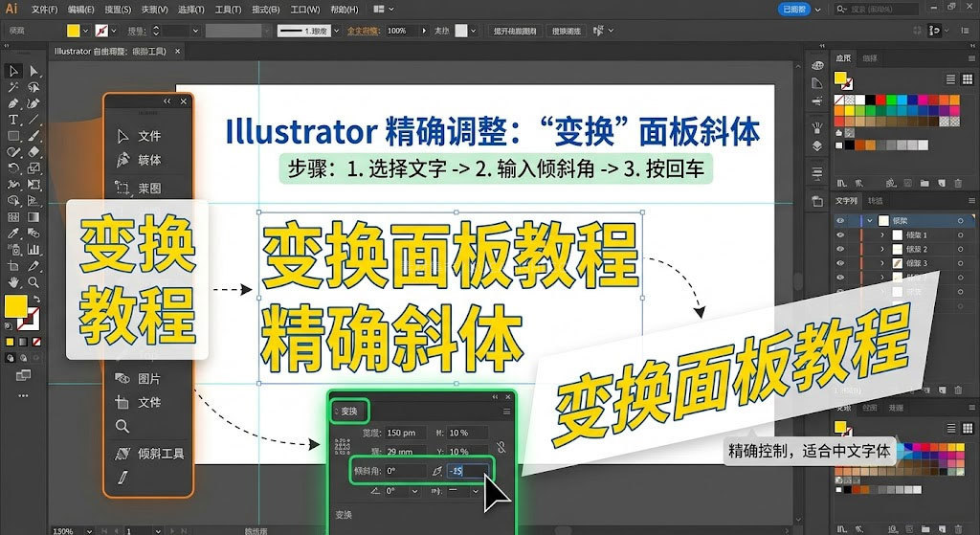
Task: Open stroke color dropdown in control bar
Action: point(114,31)
